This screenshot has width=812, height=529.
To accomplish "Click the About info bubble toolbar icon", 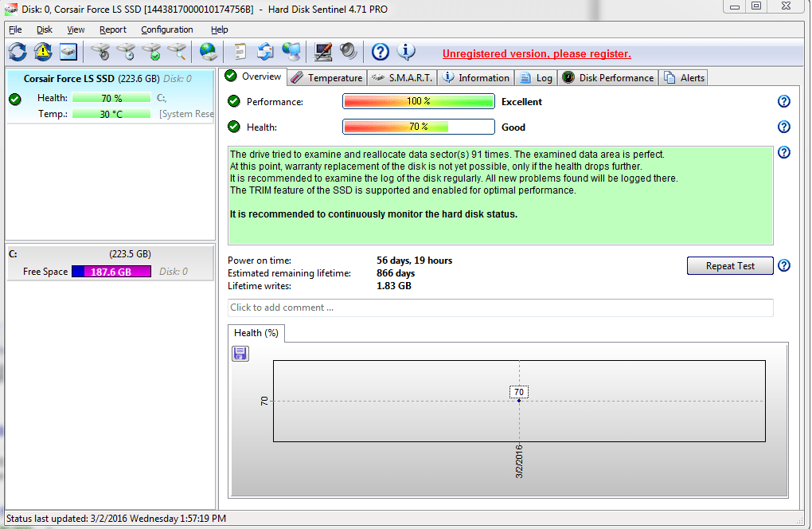I will [406, 52].
